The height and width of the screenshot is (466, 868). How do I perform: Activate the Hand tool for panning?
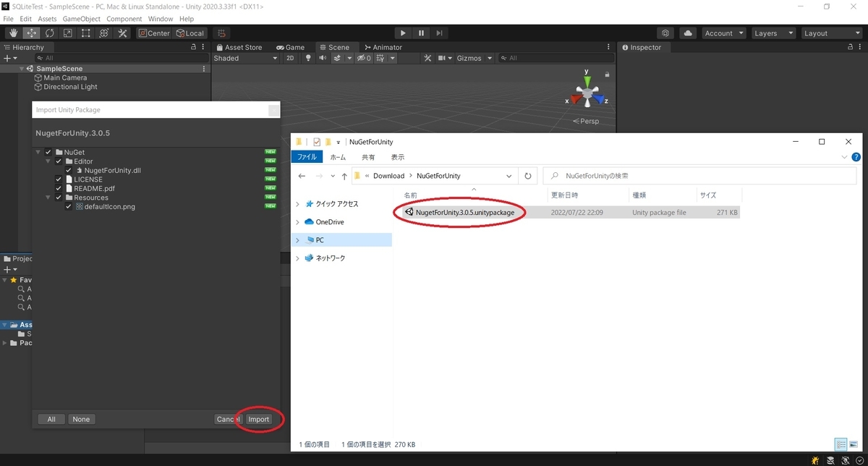[x=12, y=33]
